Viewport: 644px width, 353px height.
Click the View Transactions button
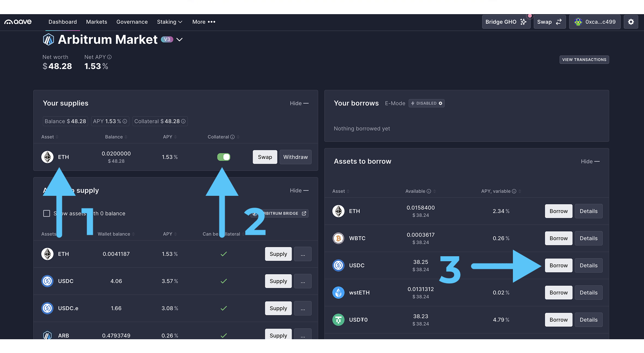(584, 60)
